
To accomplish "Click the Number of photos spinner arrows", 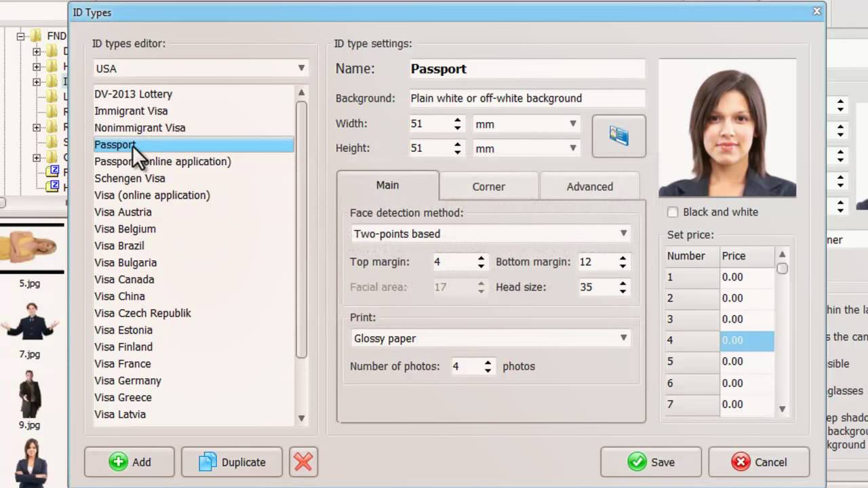I will [x=488, y=367].
